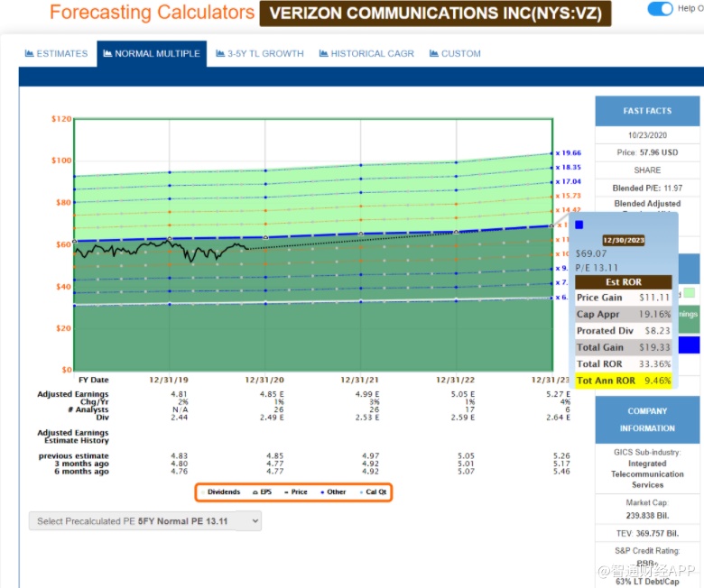Click the Tot Ann ROR 9.46% row
This screenshot has width=704, height=588.
pyautogui.click(x=624, y=381)
